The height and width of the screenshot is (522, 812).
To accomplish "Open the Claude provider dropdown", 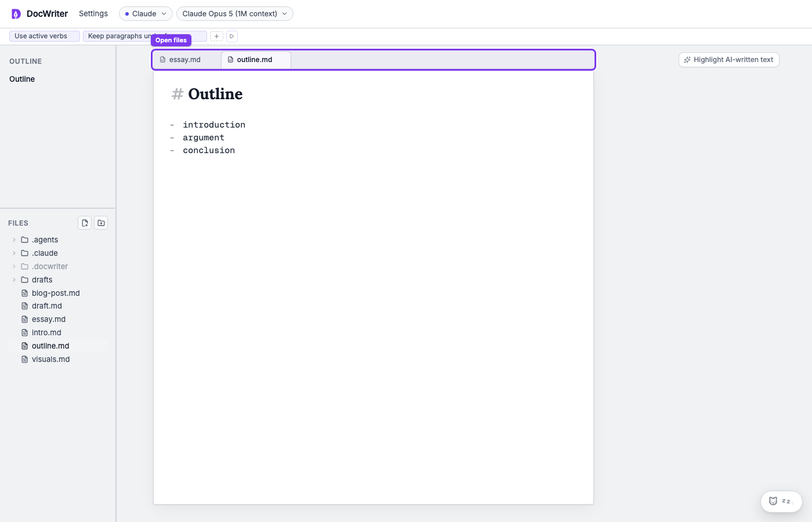I will pos(146,13).
